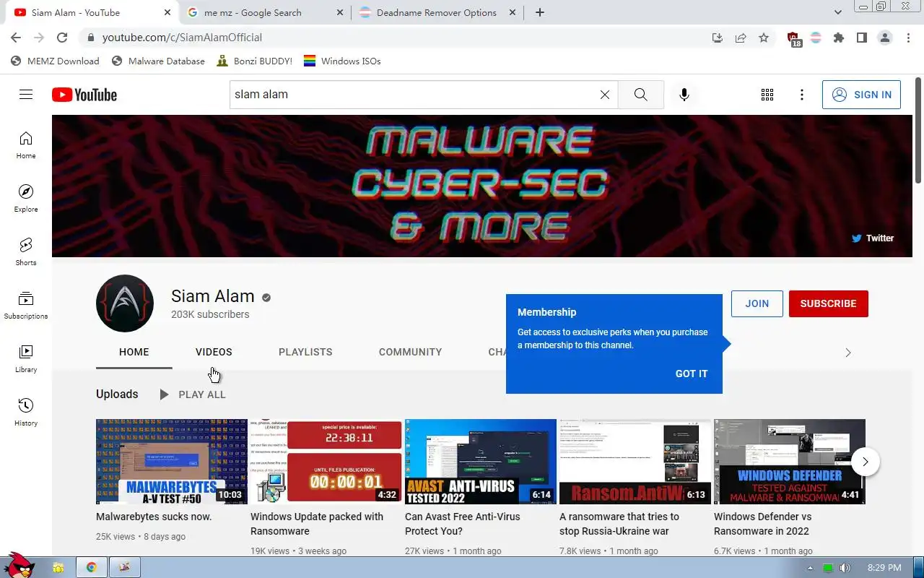The height and width of the screenshot is (578, 924).
Task: Open the YouTube apps grid
Action: (x=767, y=95)
